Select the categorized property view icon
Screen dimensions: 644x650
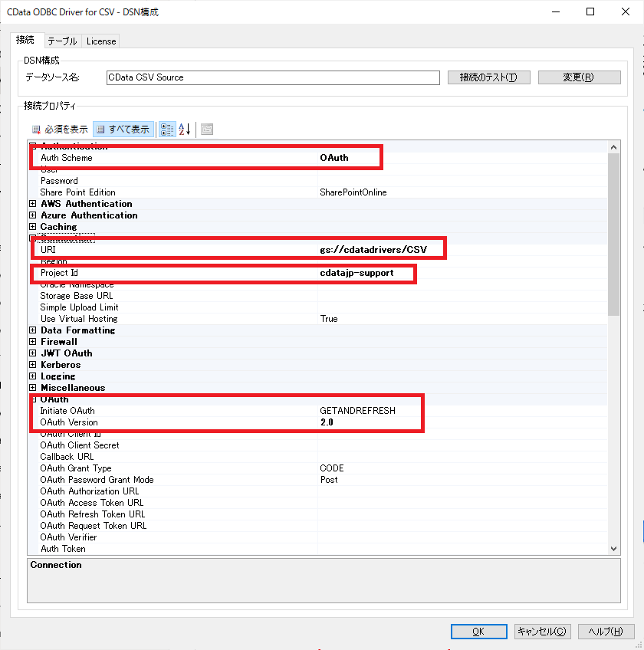pos(167,129)
